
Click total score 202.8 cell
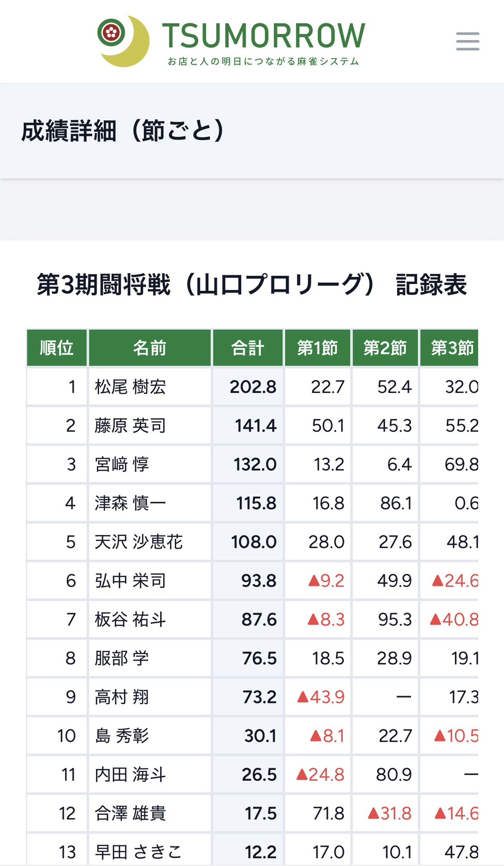pyautogui.click(x=248, y=387)
